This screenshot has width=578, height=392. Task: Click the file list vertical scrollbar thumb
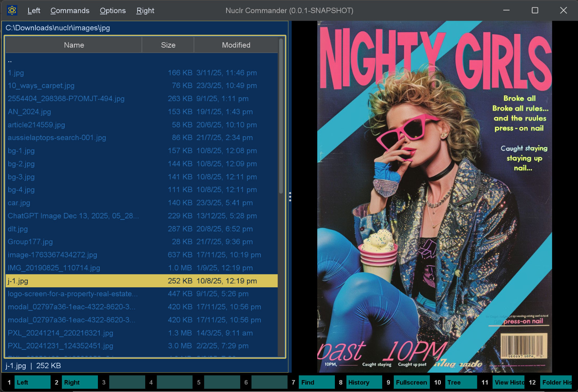tap(281, 116)
